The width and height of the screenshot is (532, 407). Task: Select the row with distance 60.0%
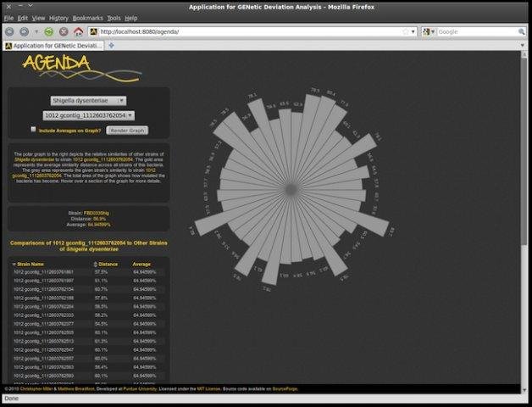[89, 359]
